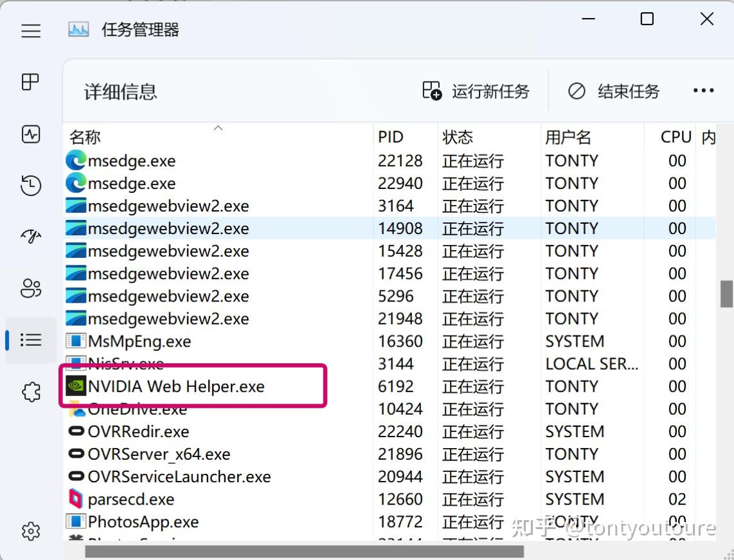
Task: Select the OVRServer_x64.exe process name
Action: (x=159, y=454)
